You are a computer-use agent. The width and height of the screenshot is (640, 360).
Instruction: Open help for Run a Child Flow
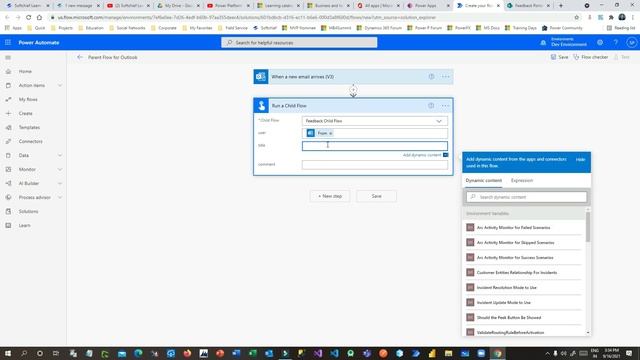click(431, 106)
